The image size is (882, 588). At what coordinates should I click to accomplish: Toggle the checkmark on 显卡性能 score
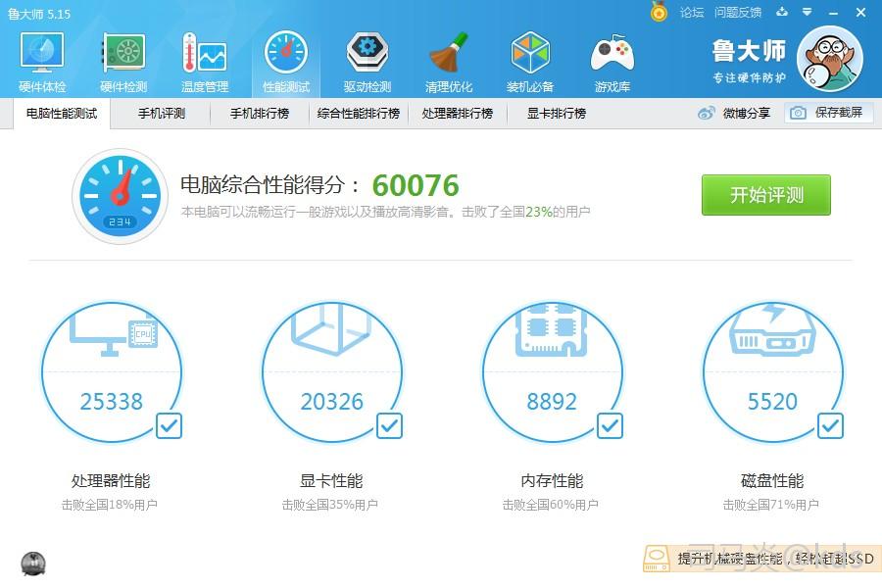(389, 425)
